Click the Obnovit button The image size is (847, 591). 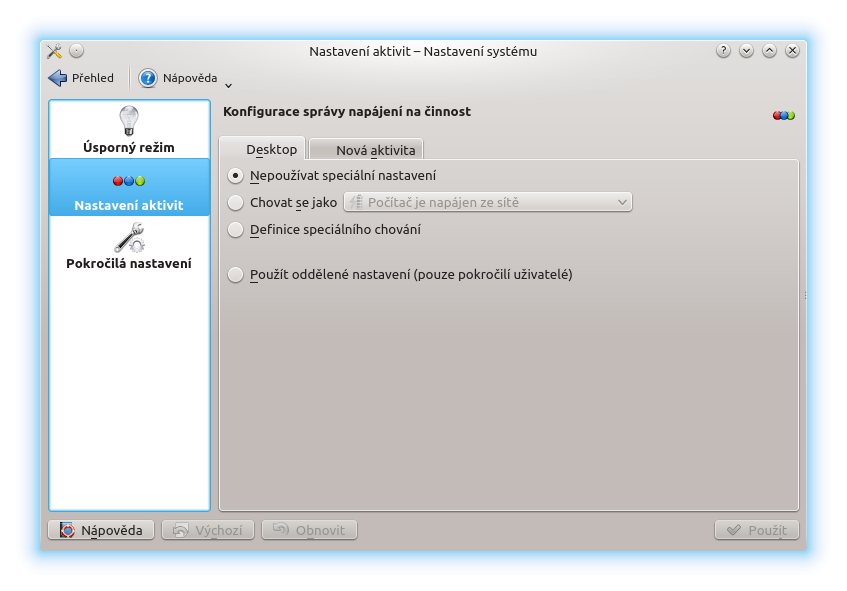310,530
